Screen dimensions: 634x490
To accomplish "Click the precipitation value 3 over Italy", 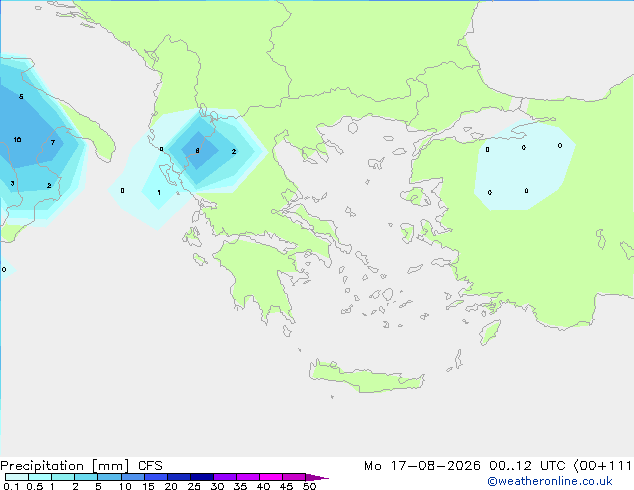I will click(13, 183).
